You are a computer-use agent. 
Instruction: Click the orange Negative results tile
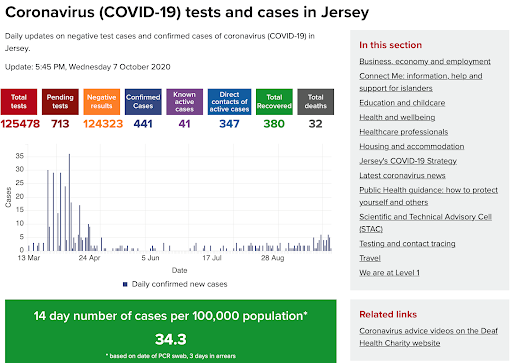click(102, 102)
